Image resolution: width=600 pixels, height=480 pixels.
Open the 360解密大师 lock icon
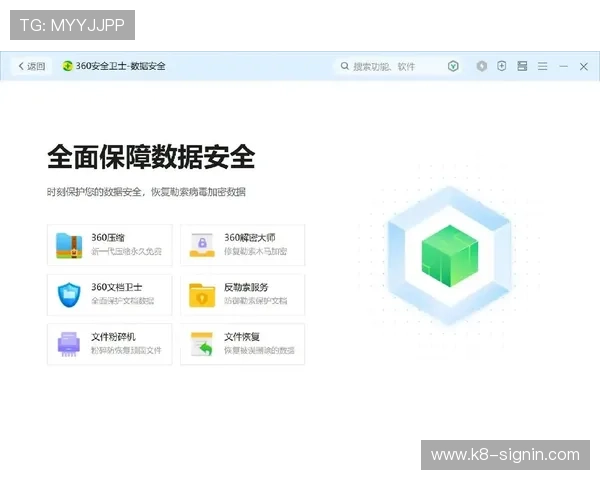point(202,245)
